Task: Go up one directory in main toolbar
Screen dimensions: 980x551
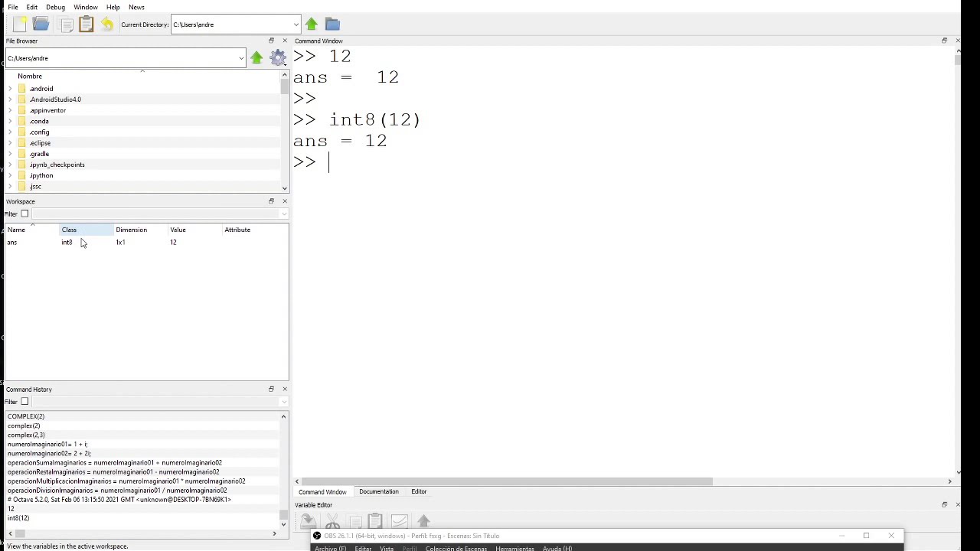Action: (312, 24)
